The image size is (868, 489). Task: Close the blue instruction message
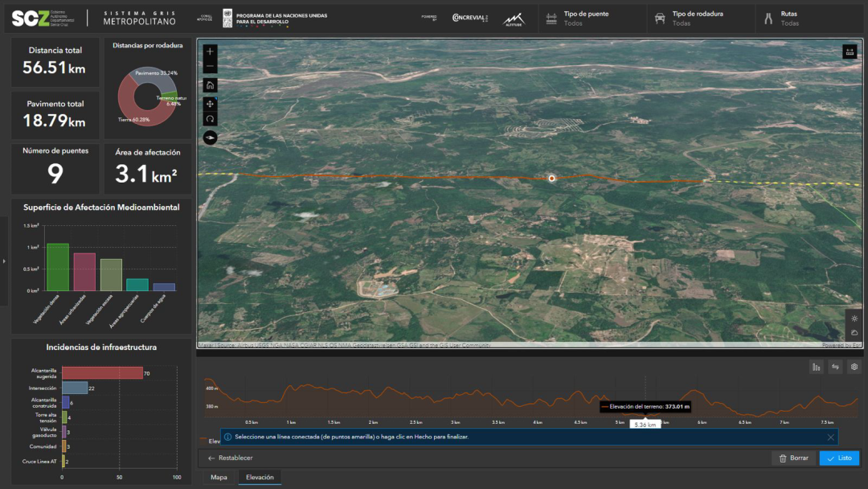pos(830,437)
